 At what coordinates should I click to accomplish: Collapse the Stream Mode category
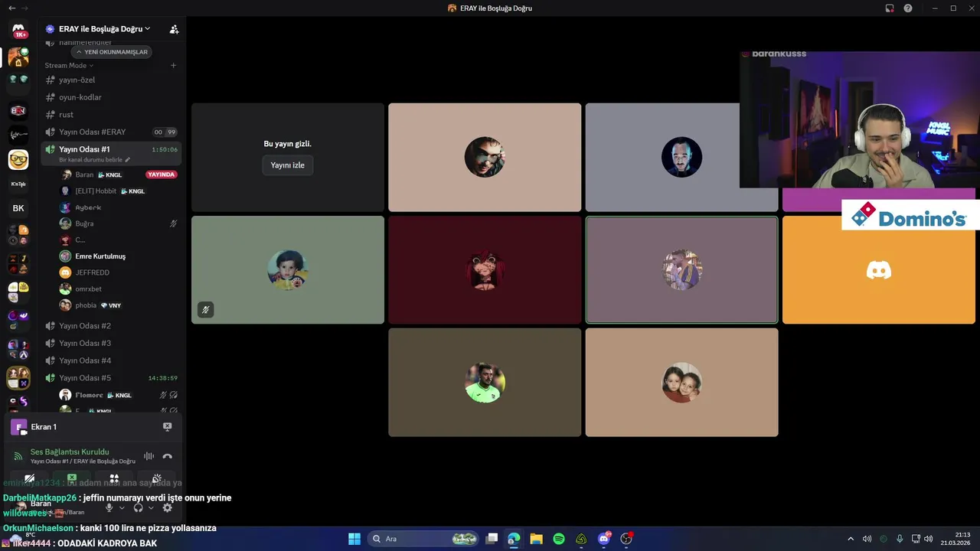(x=69, y=66)
